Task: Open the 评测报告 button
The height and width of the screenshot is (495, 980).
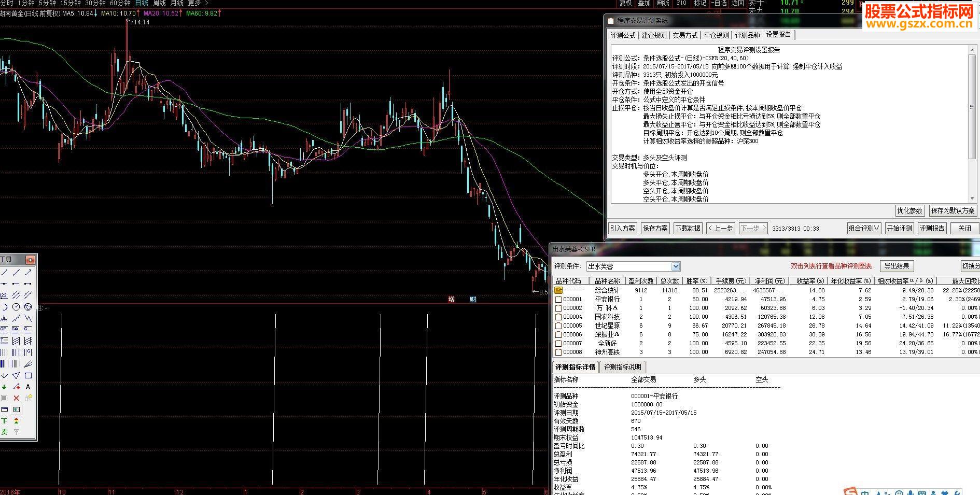Action: 932,228
